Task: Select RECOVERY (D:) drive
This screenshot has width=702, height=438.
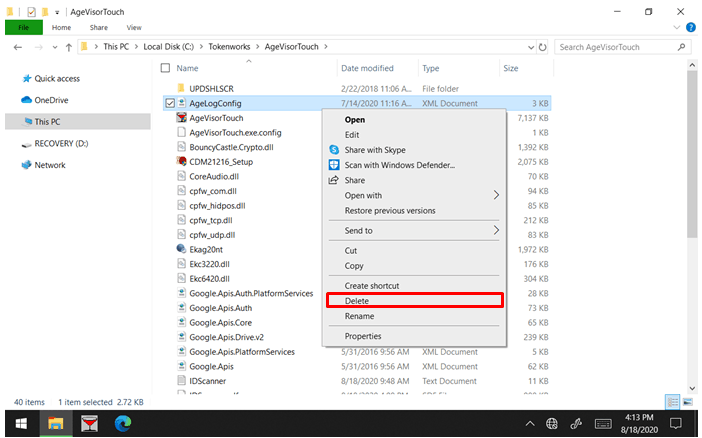Action: 61,143
